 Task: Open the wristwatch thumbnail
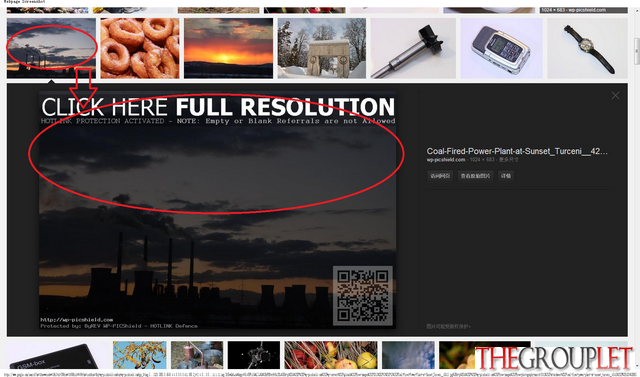587,48
